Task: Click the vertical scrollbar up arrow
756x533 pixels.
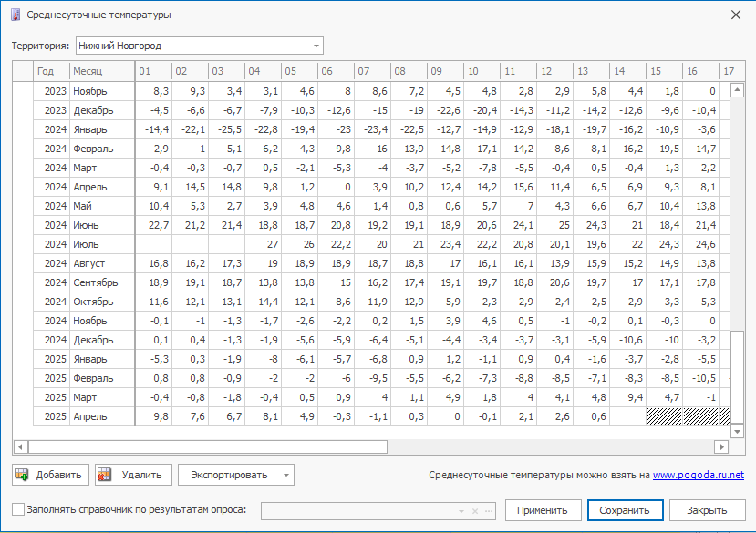Action: [x=737, y=90]
